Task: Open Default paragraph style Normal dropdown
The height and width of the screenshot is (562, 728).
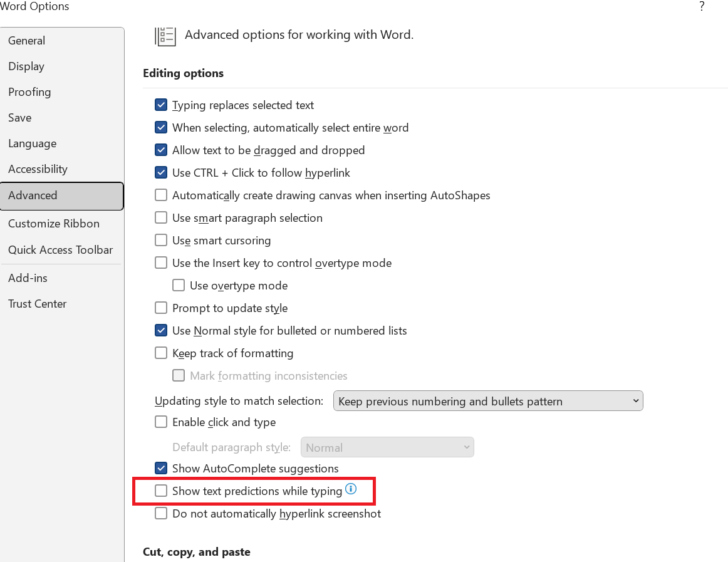Action: (x=387, y=447)
